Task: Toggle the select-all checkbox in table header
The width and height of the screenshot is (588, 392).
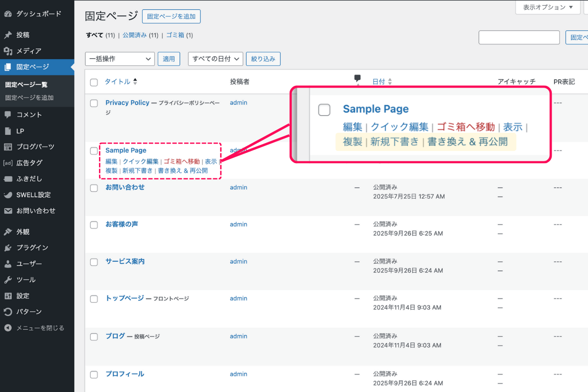Action: tap(94, 82)
